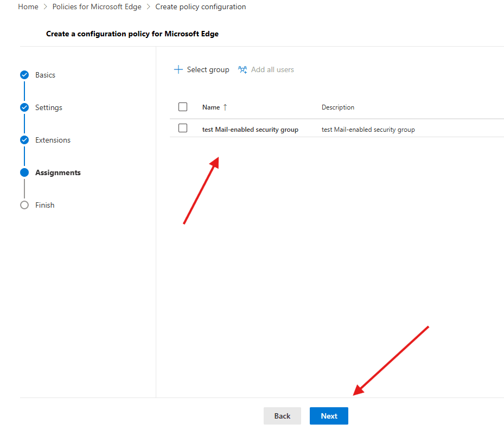Switch to the Extensions step label
The width and height of the screenshot is (504, 430).
pyautogui.click(x=53, y=140)
